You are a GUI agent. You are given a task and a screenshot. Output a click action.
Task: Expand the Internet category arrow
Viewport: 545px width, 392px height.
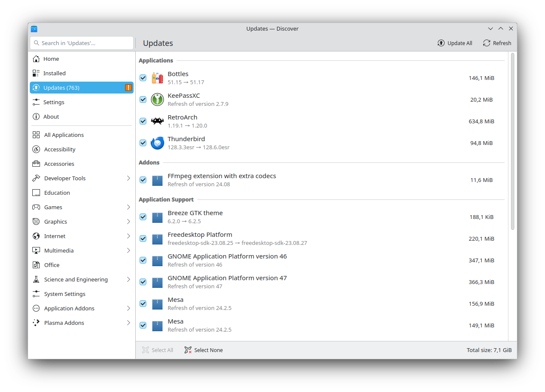tap(128, 236)
